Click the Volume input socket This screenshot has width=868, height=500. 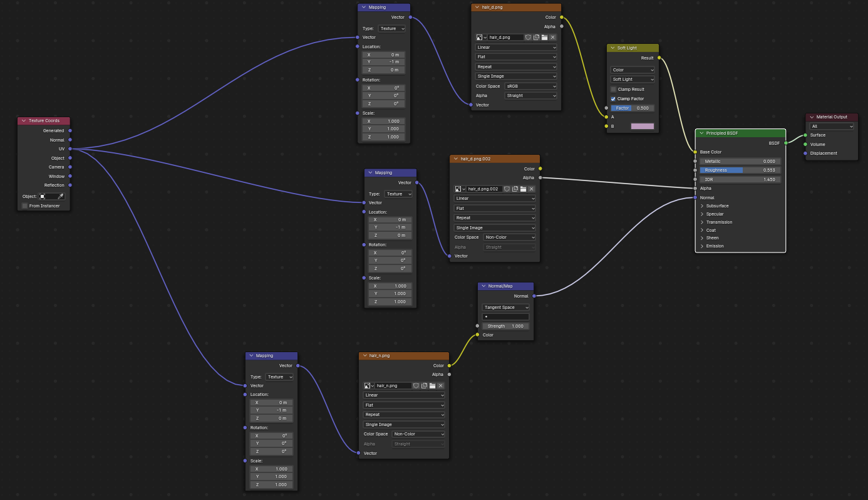[805, 144]
